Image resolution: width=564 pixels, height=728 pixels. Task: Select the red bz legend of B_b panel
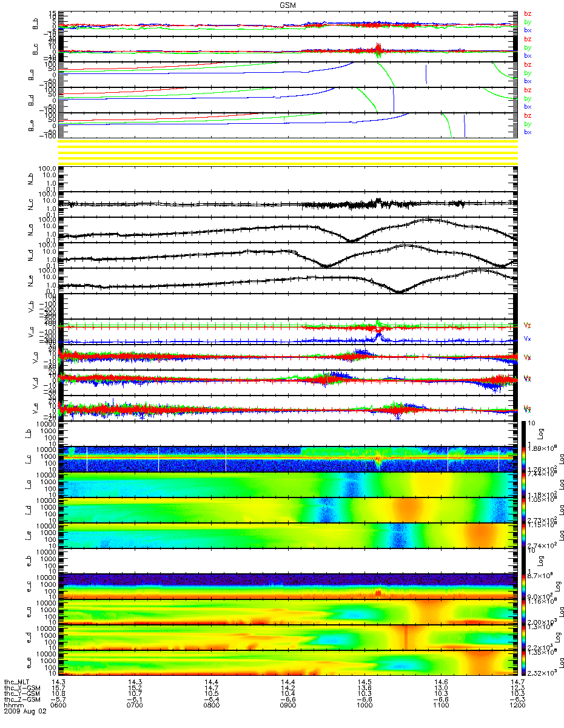click(528, 13)
